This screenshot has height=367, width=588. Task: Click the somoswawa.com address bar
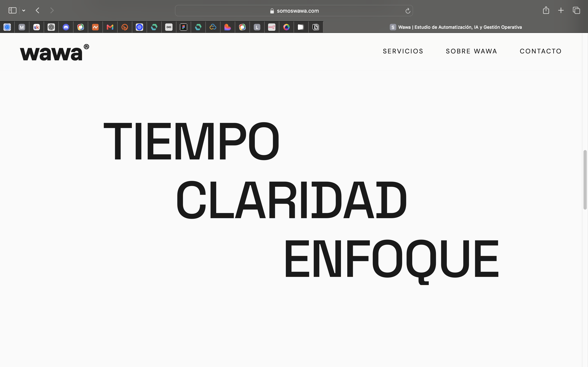pyautogui.click(x=294, y=11)
